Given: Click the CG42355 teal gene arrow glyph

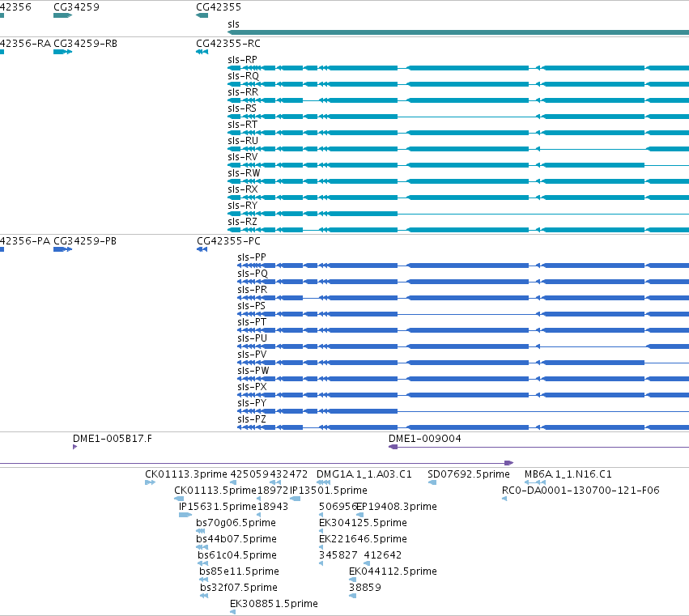Looking at the screenshot, I should click(x=202, y=16).
